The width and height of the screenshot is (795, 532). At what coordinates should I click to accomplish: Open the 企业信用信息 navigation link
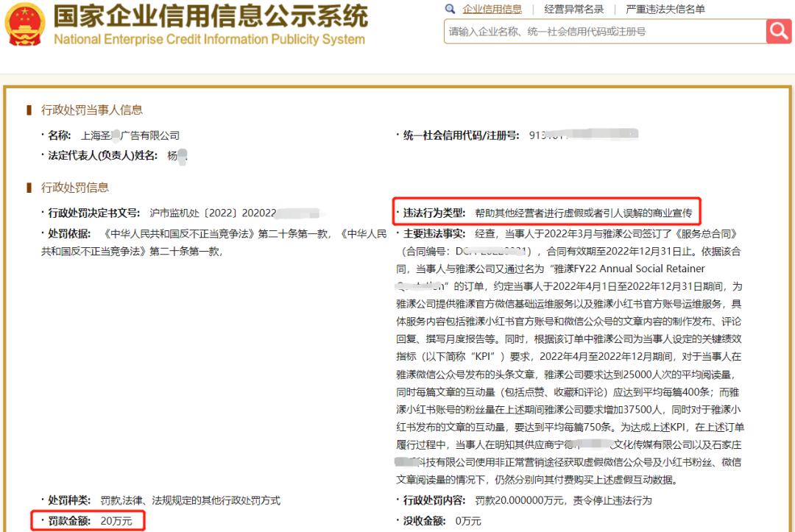click(x=492, y=10)
